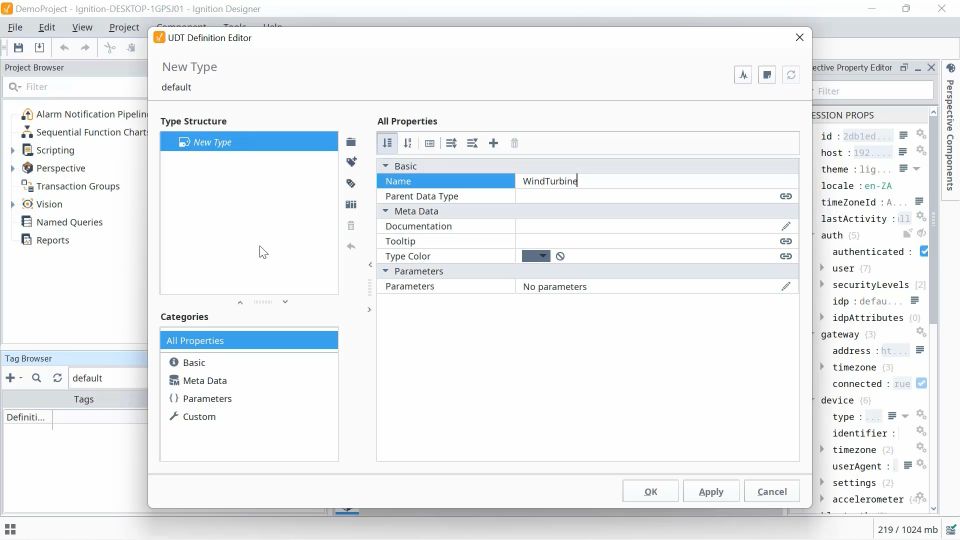The height and width of the screenshot is (540, 960).
Task: Click the plus icon in properties toolbar
Action: click(x=493, y=143)
